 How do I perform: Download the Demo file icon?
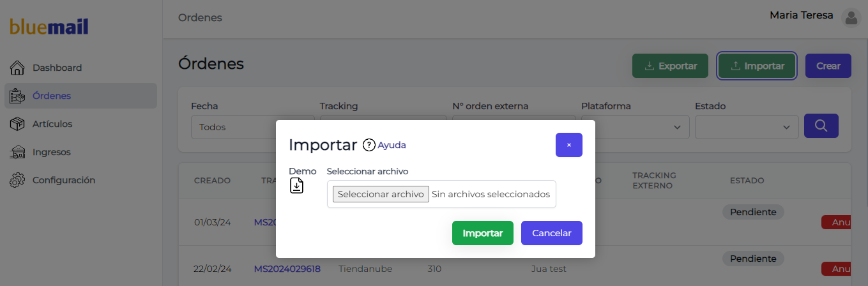297,186
